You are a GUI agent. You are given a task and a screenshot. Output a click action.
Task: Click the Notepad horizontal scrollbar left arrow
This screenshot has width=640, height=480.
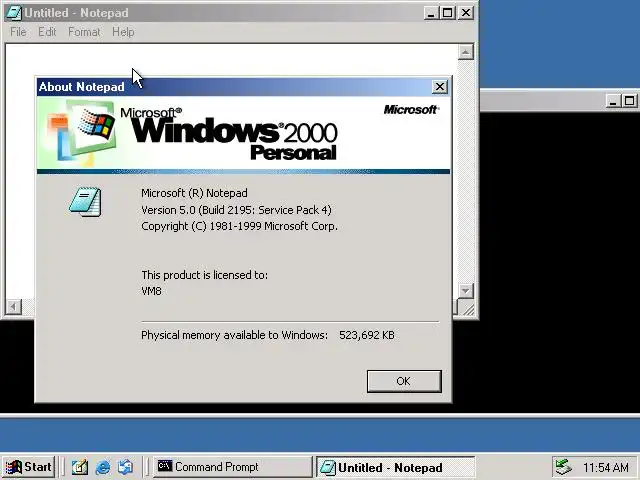tap(13, 307)
